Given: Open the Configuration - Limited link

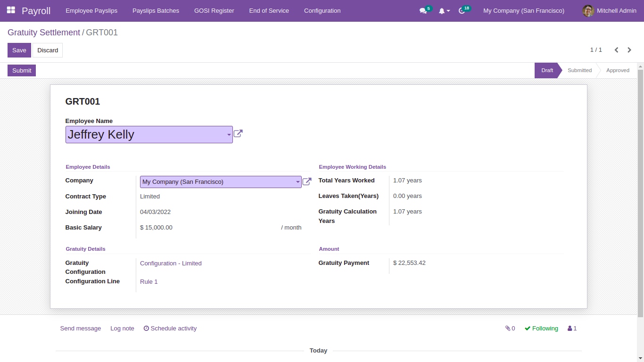Looking at the screenshot, I should tap(171, 263).
